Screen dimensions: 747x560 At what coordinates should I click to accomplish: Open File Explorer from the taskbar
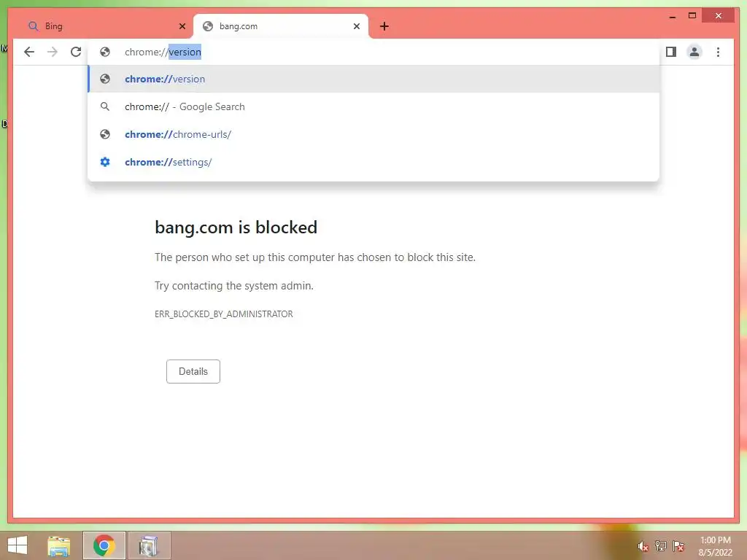[58, 545]
